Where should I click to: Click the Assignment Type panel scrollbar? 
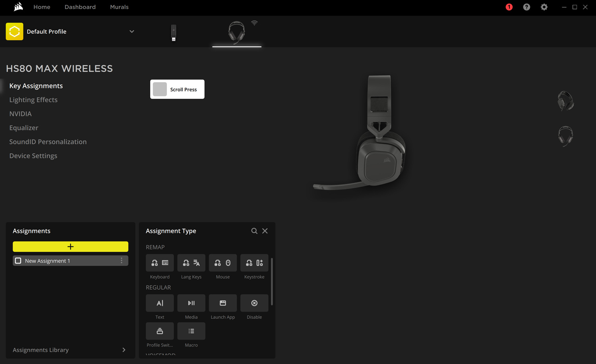[272, 281]
